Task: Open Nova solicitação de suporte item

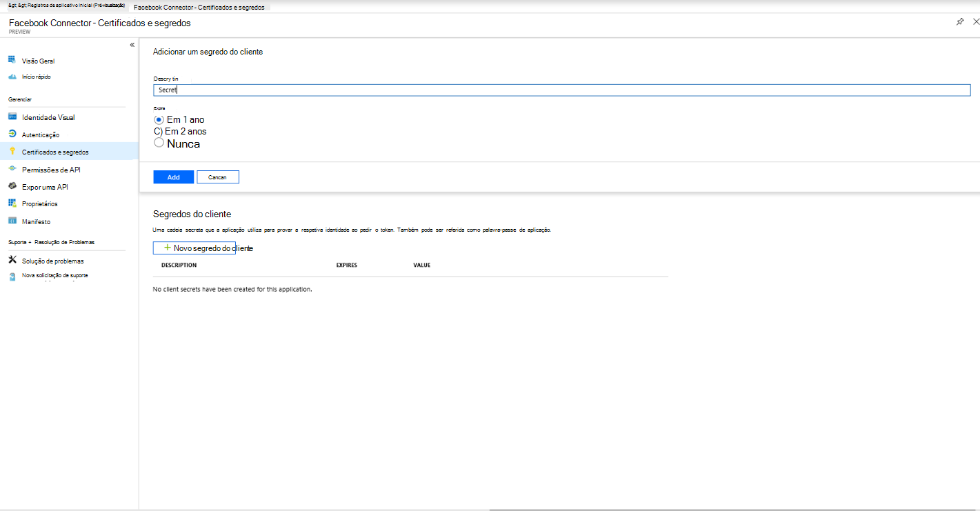Action: coord(55,275)
